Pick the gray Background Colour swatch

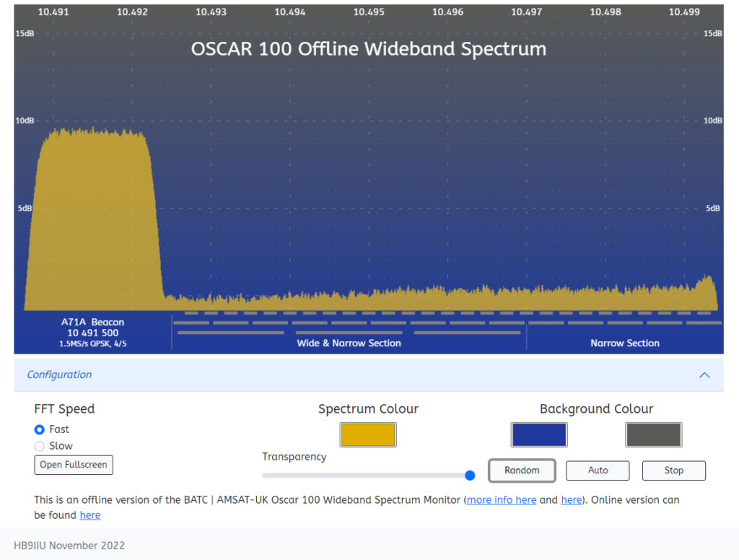tap(654, 434)
